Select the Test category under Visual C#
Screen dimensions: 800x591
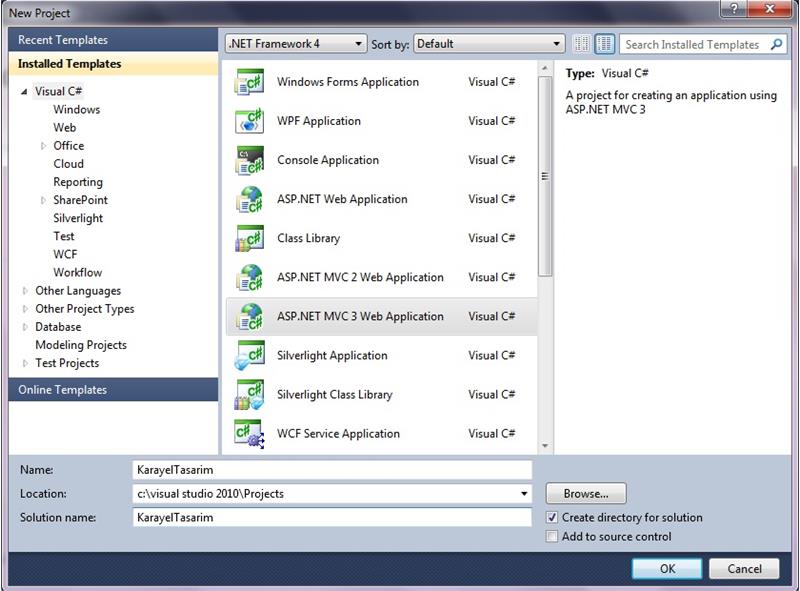(64, 236)
